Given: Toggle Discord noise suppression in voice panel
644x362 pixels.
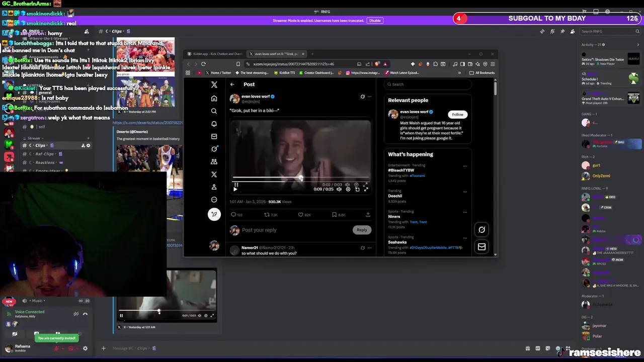Looking at the screenshot, I should 76,314.
